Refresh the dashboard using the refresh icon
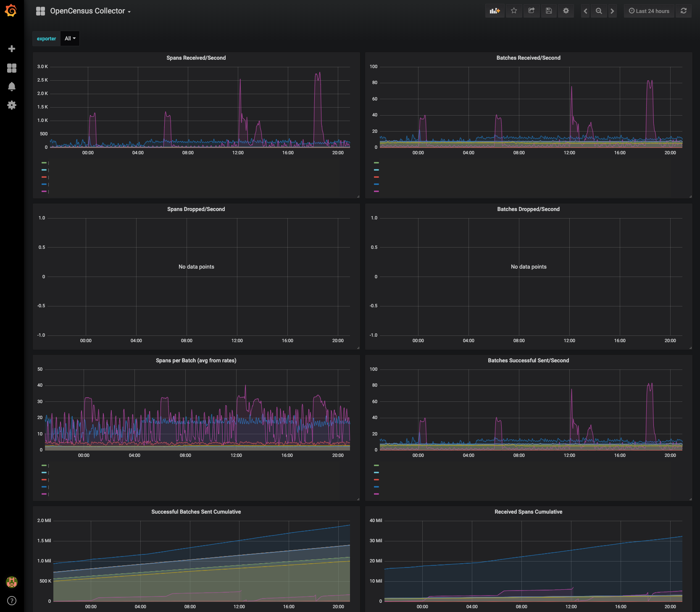This screenshot has width=700, height=612. 684,11
